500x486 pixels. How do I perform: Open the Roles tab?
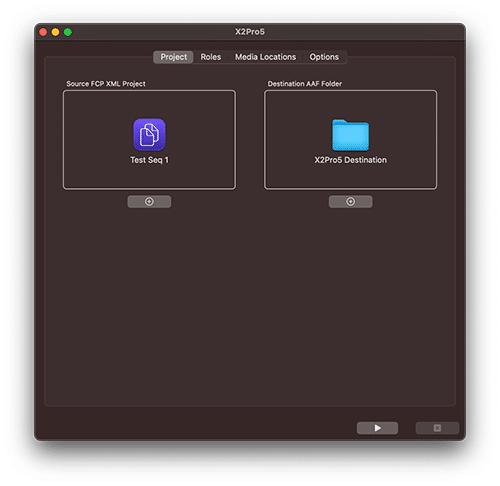211,57
